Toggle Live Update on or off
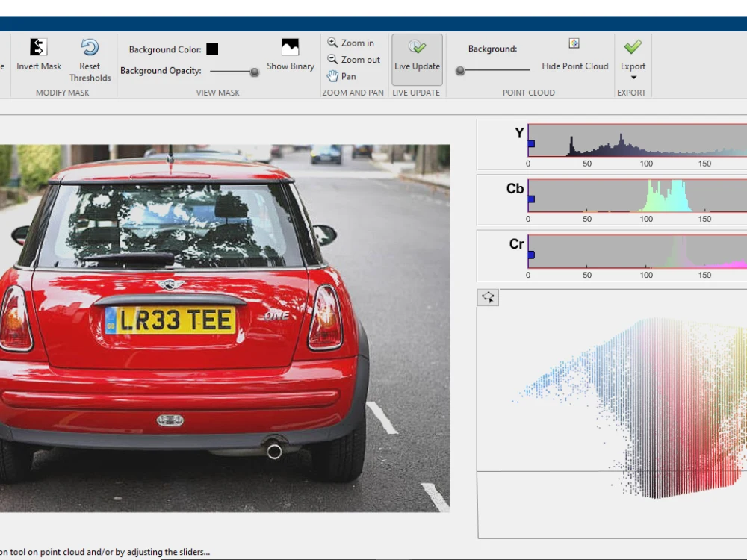Image resolution: width=747 pixels, height=560 pixels. point(417,58)
